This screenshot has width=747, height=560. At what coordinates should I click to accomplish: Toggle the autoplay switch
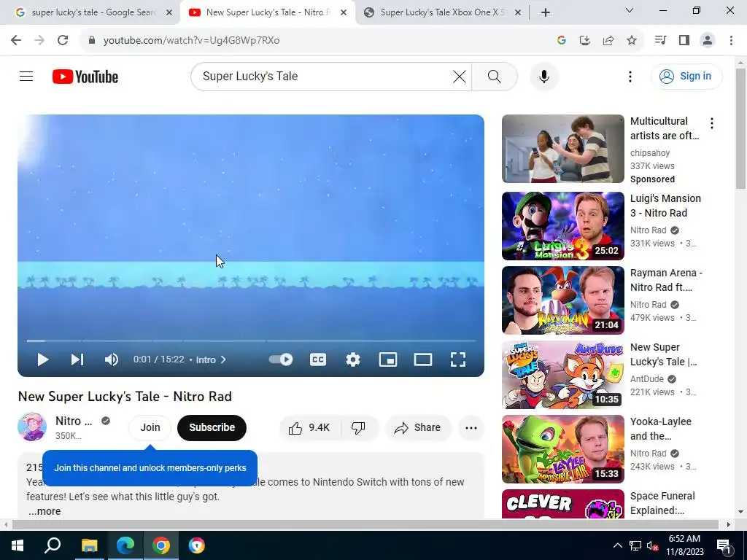point(281,359)
